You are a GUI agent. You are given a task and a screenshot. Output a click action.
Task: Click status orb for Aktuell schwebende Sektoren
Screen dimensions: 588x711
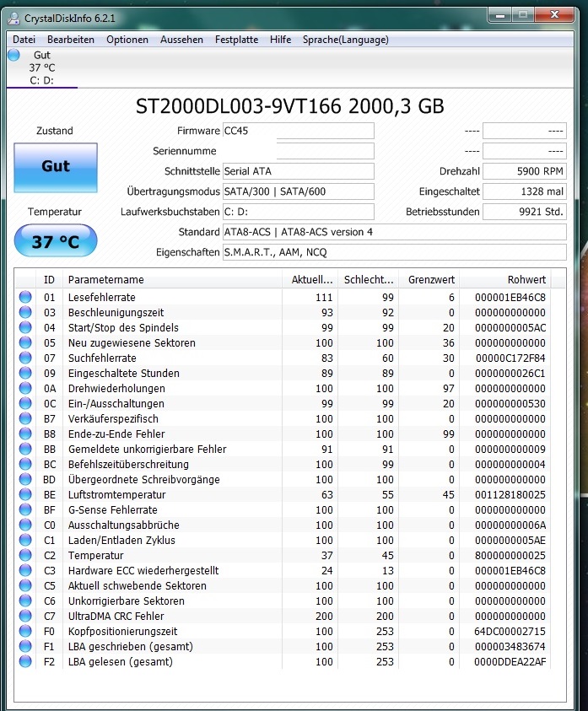pyautogui.click(x=25, y=586)
